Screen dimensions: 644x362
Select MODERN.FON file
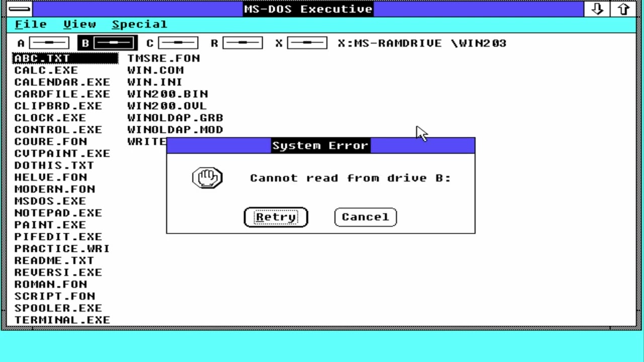point(54,189)
